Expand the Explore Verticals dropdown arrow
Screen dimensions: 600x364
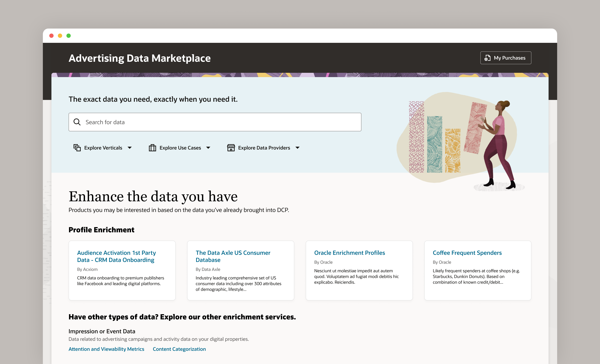(x=130, y=148)
